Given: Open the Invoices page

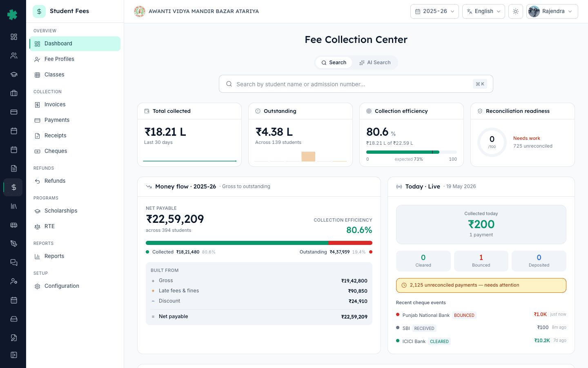Looking at the screenshot, I should [x=75, y=105].
